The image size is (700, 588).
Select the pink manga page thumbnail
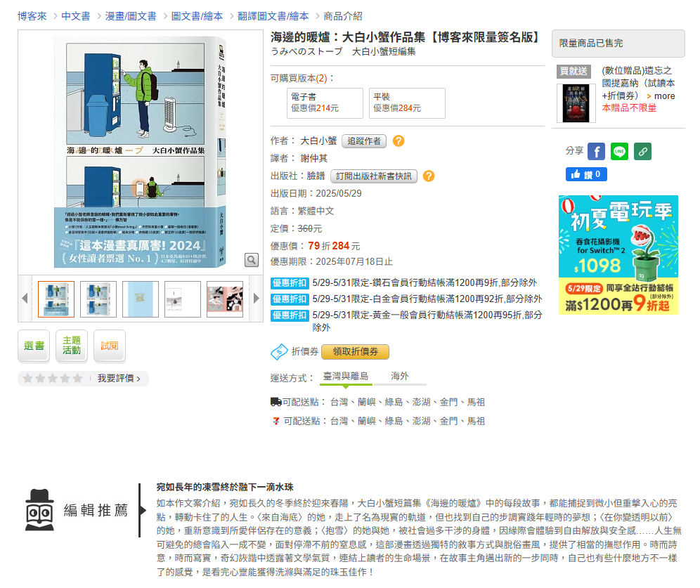point(225,299)
